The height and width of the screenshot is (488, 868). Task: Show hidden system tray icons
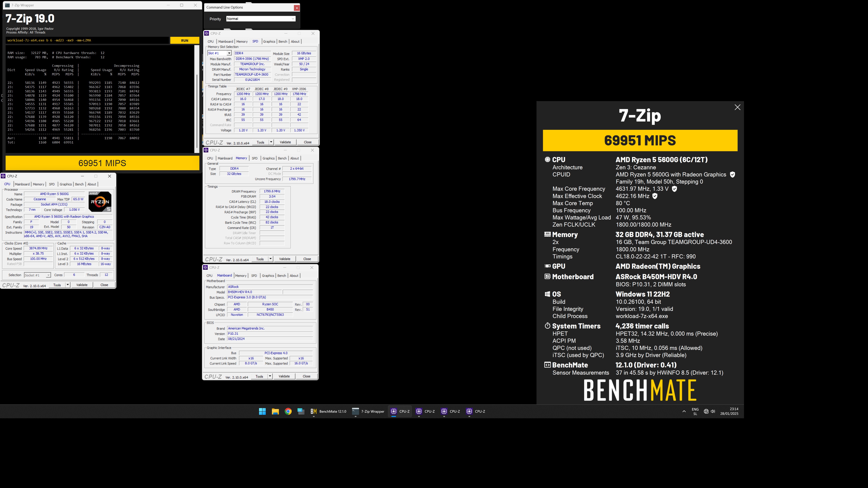684,411
